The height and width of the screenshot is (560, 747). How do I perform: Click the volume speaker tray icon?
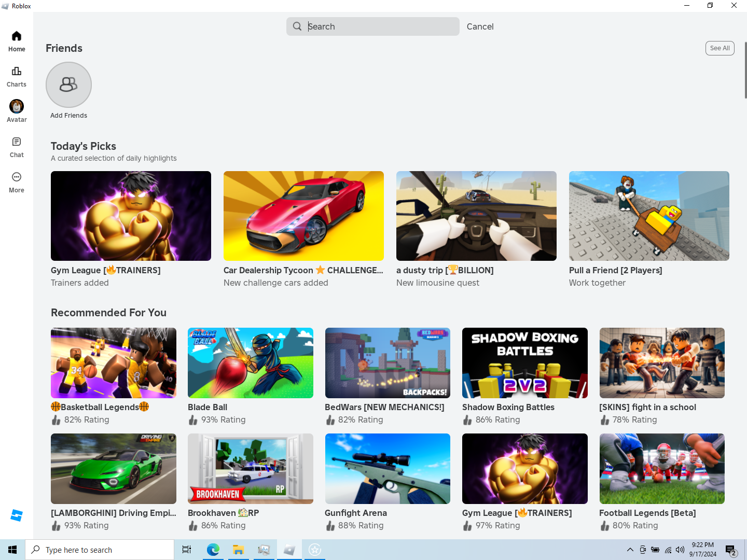click(x=680, y=550)
